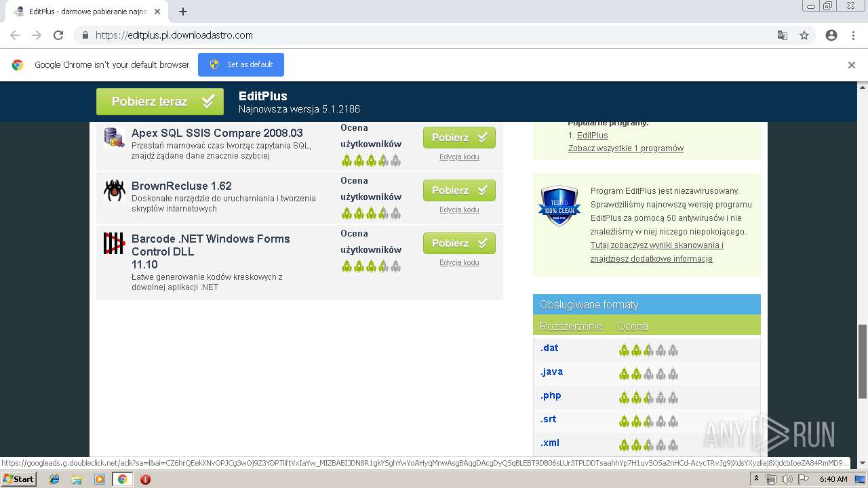Open Zobacz wszystkie 1 programów link

tap(626, 148)
